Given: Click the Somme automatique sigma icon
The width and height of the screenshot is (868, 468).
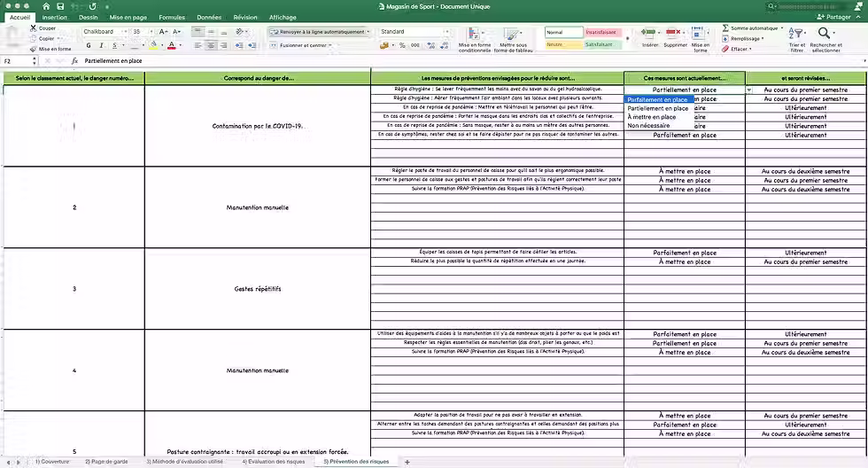Looking at the screenshot, I should click(x=725, y=27).
